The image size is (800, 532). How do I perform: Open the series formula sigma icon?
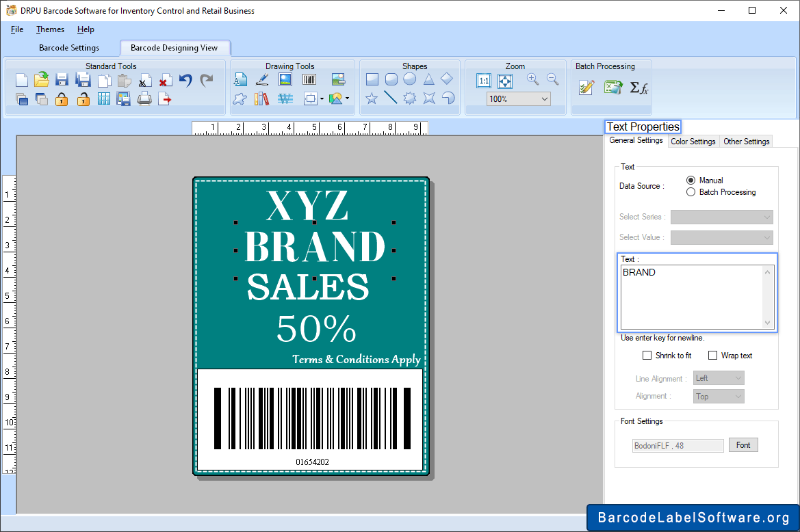click(638, 88)
